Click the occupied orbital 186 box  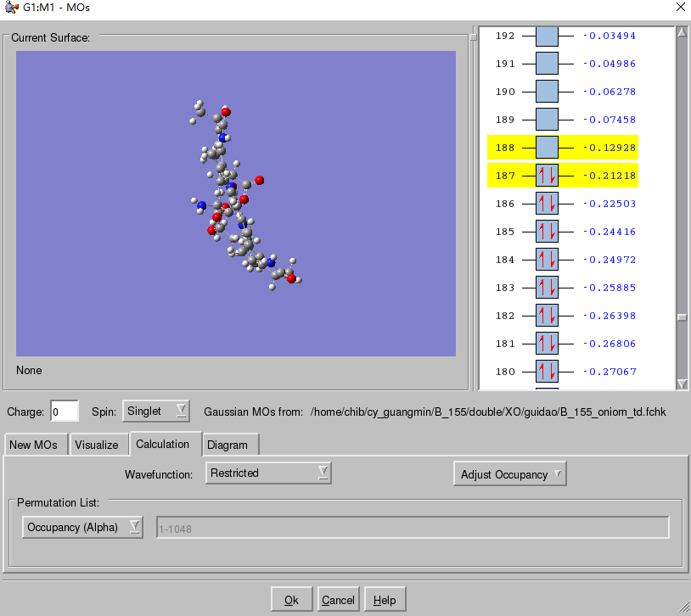547,204
